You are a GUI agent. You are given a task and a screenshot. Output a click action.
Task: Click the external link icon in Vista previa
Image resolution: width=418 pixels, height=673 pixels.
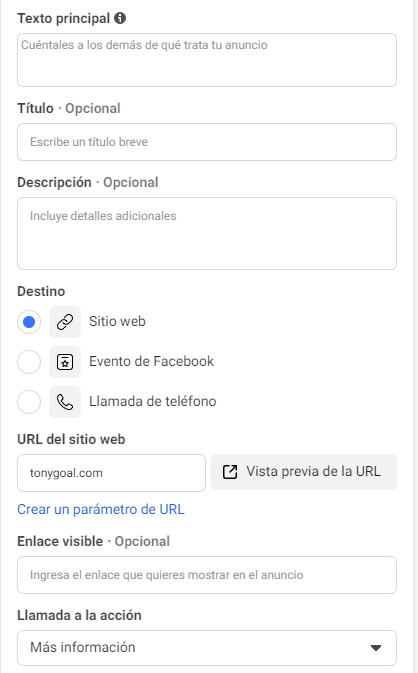[x=230, y=472]
